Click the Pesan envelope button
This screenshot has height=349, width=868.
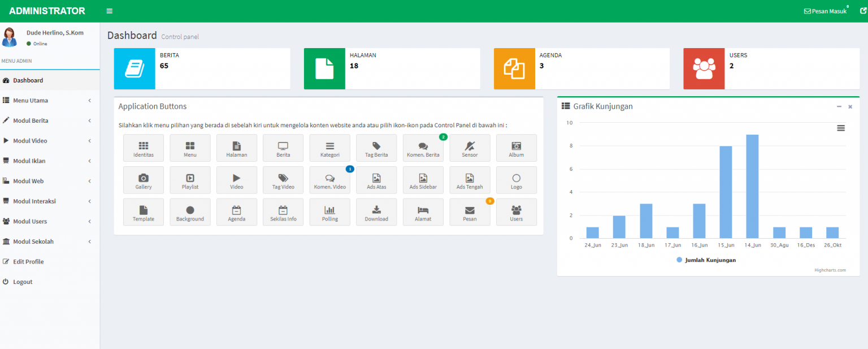coord(470,213)
